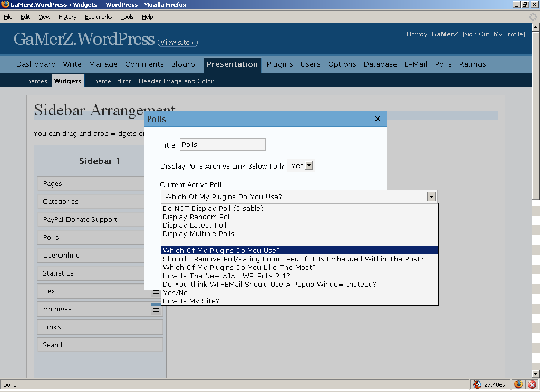This screenshot has width=540, height=392.
Task: Collapse the Current Active Poll dropdown arrow
Action: (x=431, y=197)
